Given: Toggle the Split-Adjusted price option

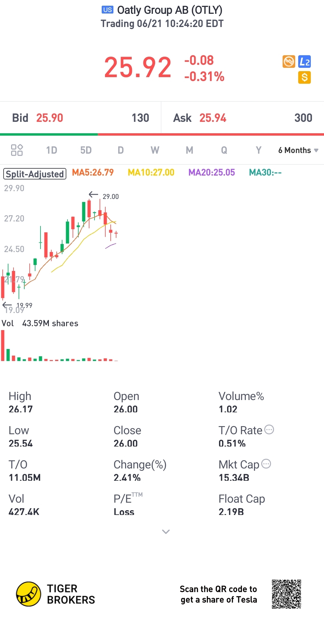Looking at the screenshot, I should click(x=34, y=174).
